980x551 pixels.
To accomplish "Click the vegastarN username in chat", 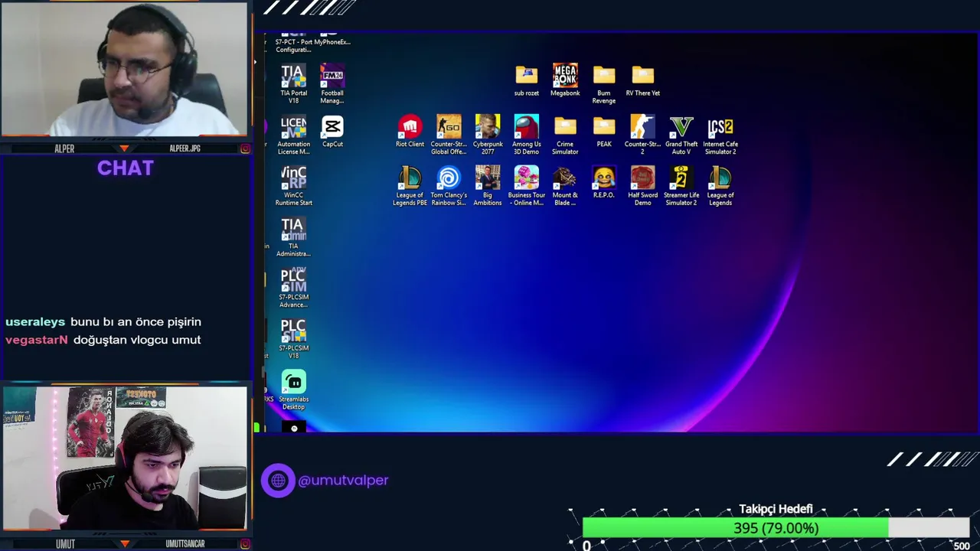I will (x=37, y=340).
